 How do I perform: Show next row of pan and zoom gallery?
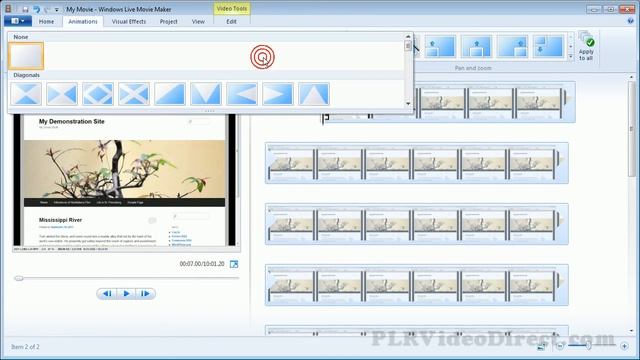(x=571, y=47)
